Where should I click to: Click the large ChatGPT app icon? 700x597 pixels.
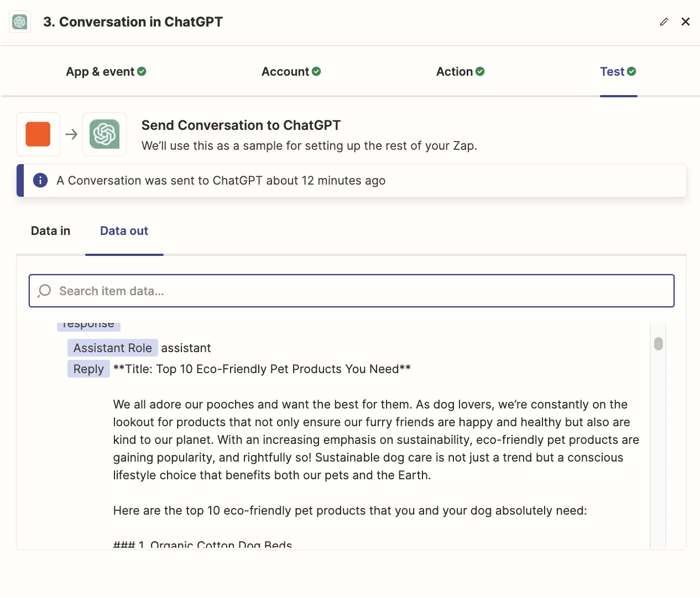coord(105,134)
